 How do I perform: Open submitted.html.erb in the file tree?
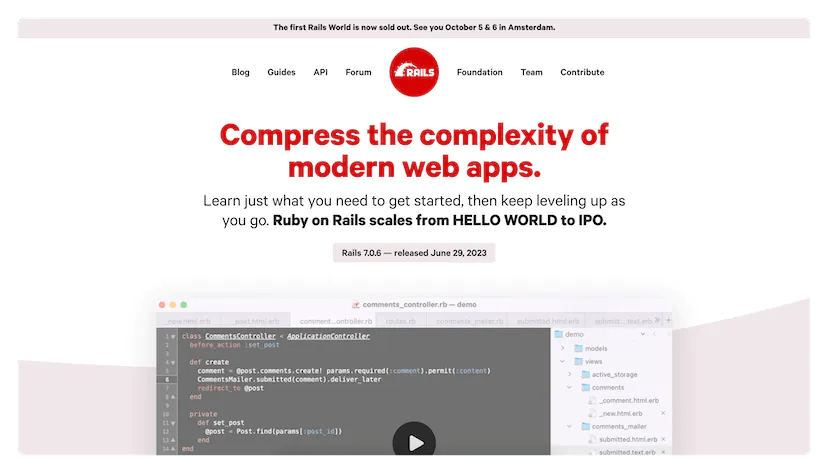click(x=623, y=439)
